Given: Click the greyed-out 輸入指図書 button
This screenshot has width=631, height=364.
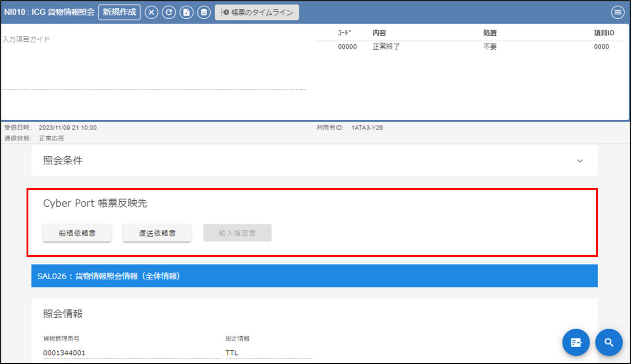Looking at the screenshot, I should tap(237, 233).
